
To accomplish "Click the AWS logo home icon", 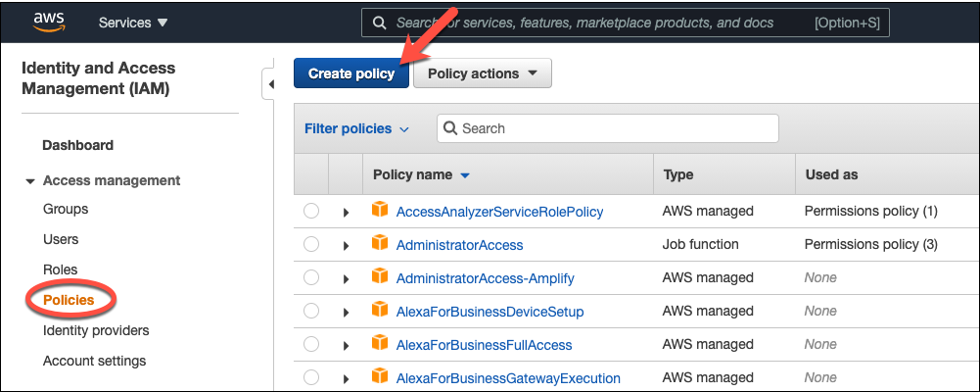I will tap(49, 22).
